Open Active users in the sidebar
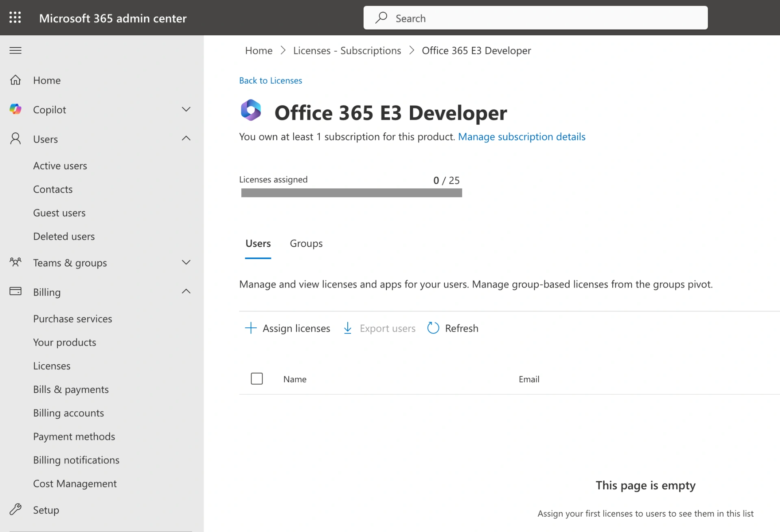The image size is (780, 532). 60,166
